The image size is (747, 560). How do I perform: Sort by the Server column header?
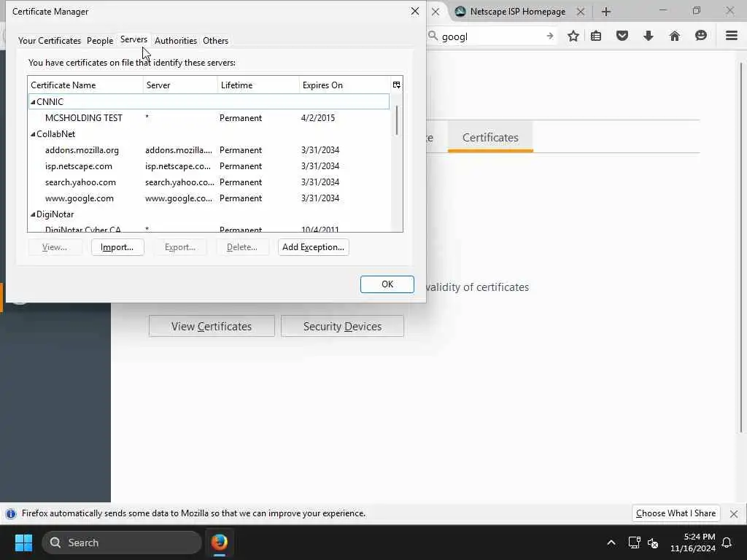coord(180,85)
